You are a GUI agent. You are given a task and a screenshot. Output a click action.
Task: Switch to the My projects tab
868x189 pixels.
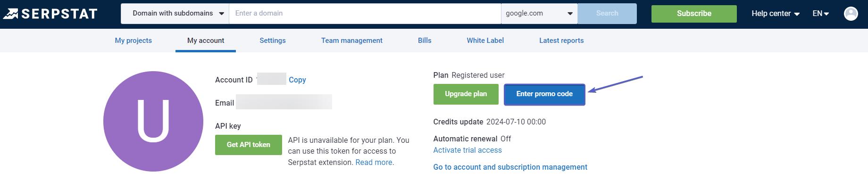134,41
